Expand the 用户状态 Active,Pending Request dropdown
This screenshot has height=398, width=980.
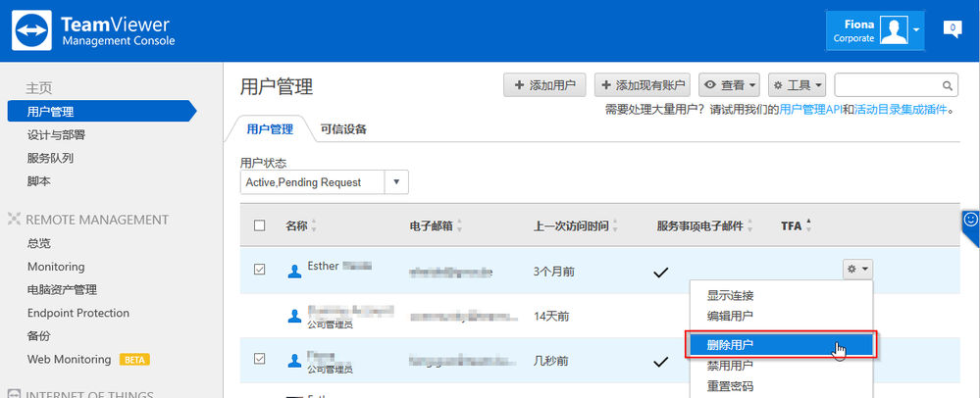(325, 182)
